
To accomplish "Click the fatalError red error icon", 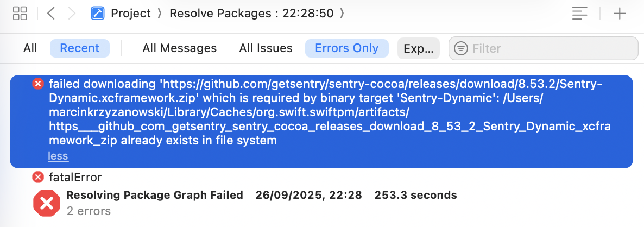I will click(x=38, y=177).
